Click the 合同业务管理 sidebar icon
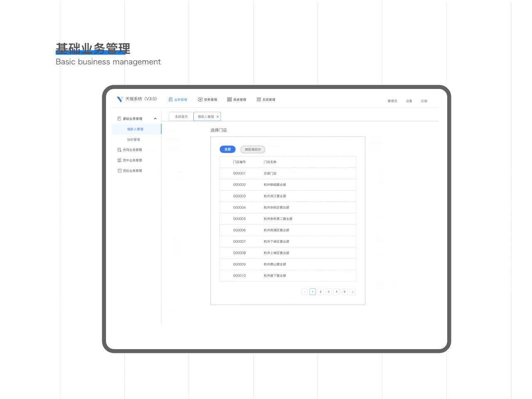The width and height of the screenshot is (532, 399). [x=119, y=150]
